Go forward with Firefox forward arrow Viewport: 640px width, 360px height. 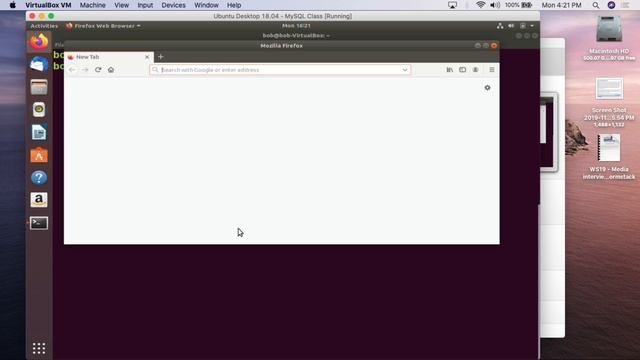(85, 70)
